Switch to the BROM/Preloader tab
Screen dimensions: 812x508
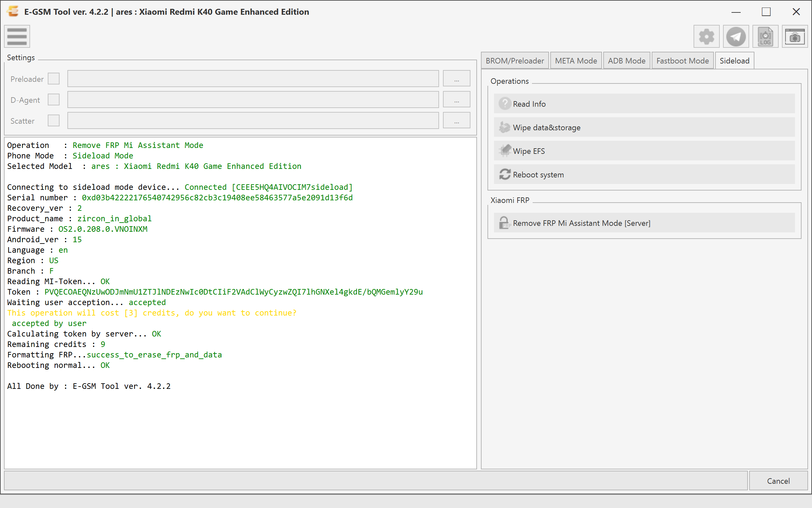515,61
